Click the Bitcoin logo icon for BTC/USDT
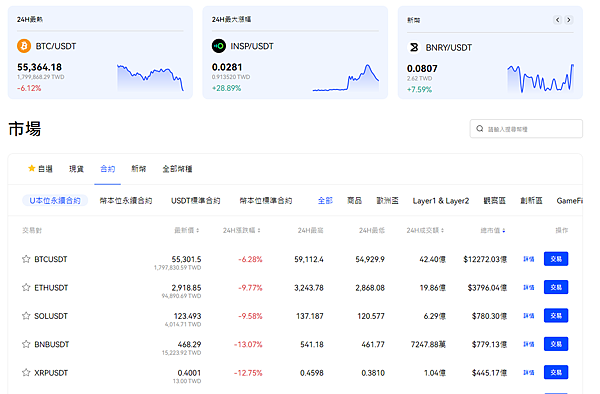This screenshot has height=394, width=600. [x=24, y=46]
